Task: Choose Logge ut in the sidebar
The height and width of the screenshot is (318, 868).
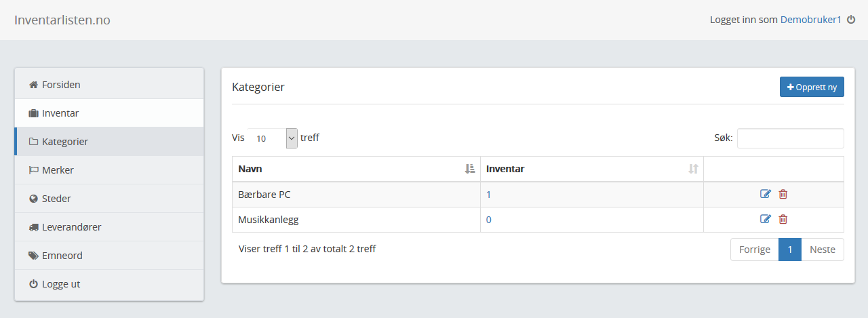Action: point(109,284)
